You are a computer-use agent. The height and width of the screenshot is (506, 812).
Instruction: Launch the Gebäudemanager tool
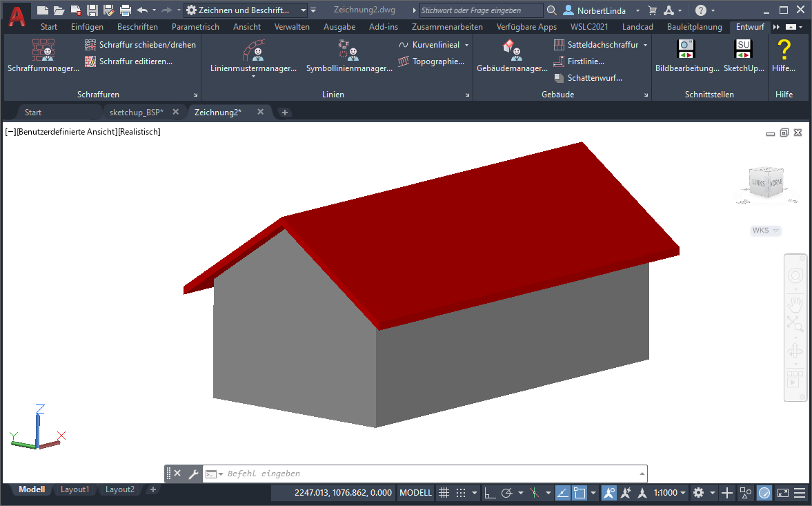511,52
